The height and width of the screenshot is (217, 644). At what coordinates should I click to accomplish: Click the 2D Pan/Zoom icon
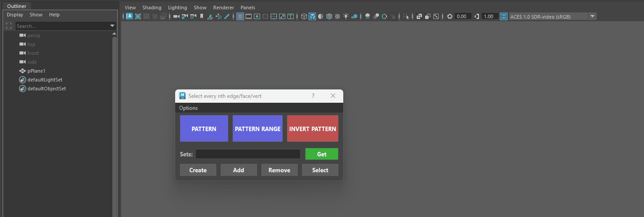coord(218,16)
